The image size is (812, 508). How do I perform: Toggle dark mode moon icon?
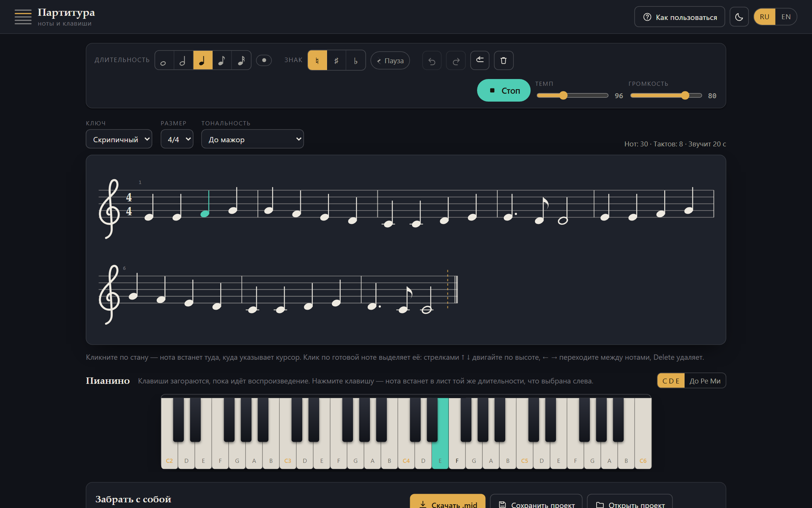tap(739, 17)
